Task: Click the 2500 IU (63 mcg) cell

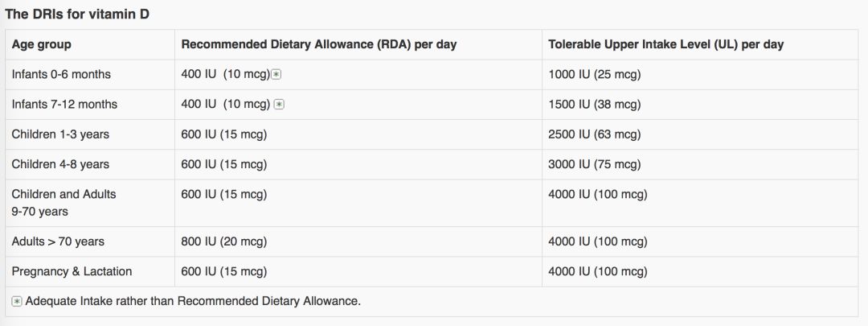Action: [594, 134]
